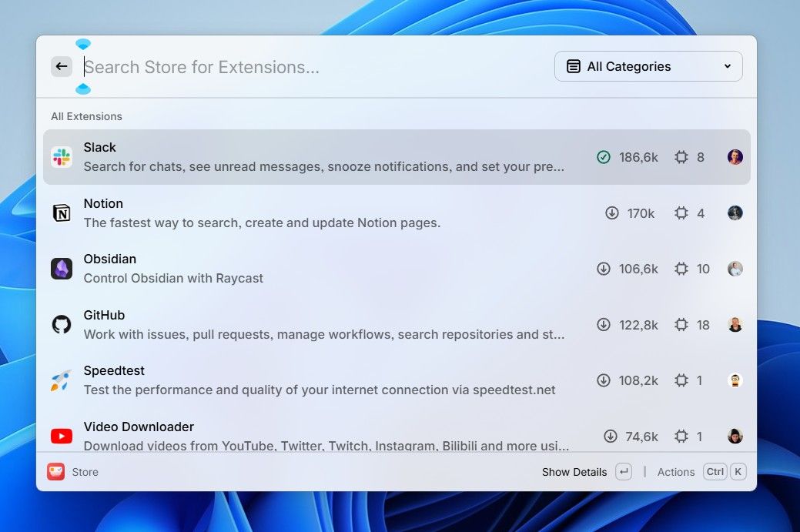Select the Notion extension icon

[x=62, y=212]
